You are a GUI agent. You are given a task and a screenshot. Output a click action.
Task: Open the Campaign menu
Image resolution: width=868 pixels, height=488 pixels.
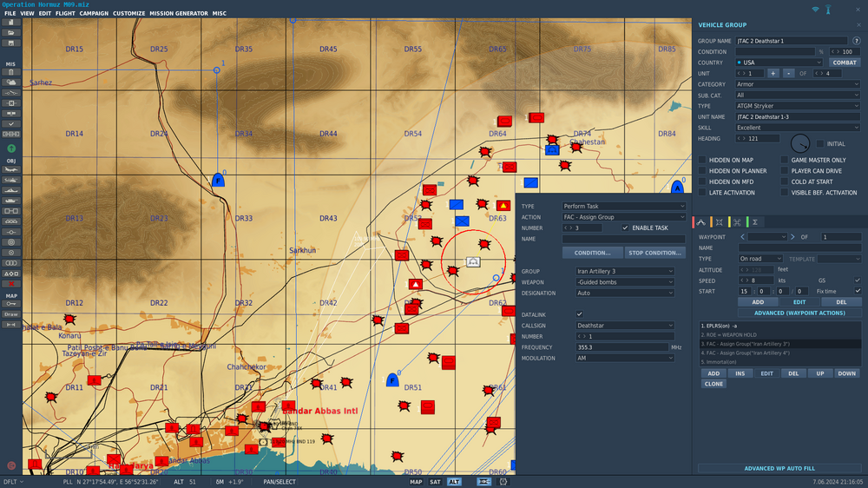(x=94, y=14)
